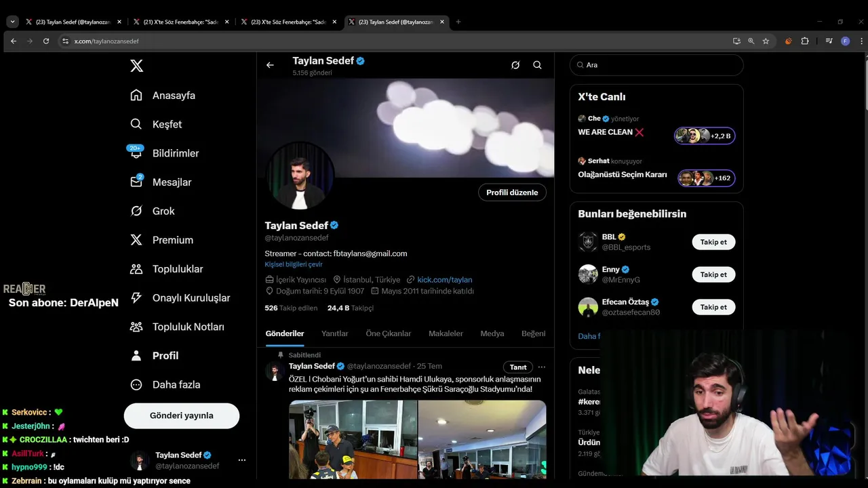Click the browser address bar

click(393, 41)
